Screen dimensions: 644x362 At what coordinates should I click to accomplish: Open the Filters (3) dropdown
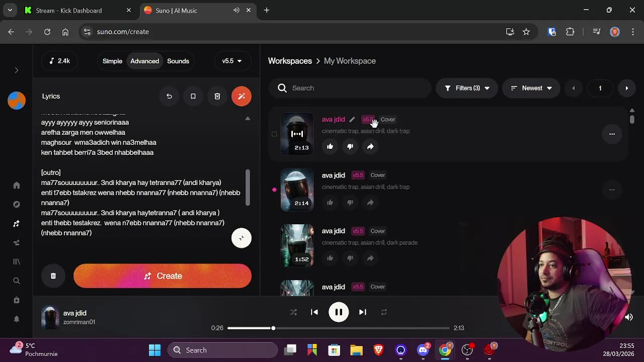(467, 88)
